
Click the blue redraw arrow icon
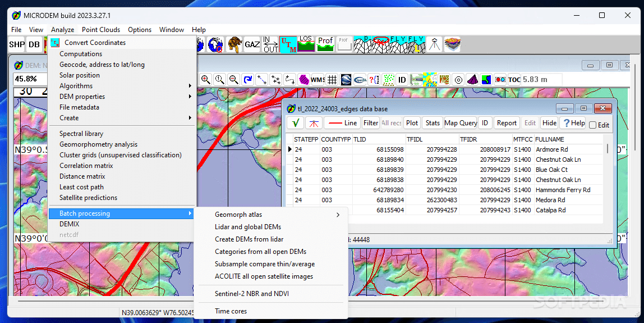(247, 79)
